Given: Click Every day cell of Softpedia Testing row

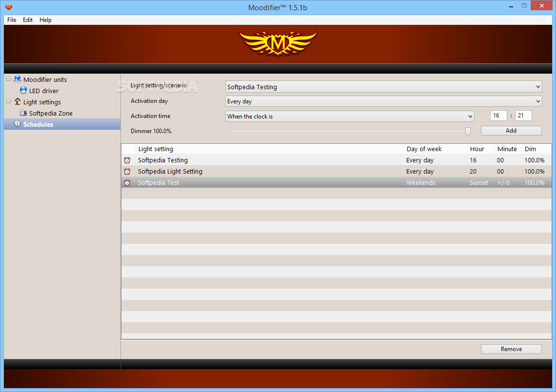Looking at the screenshot, I should point(420,160).
